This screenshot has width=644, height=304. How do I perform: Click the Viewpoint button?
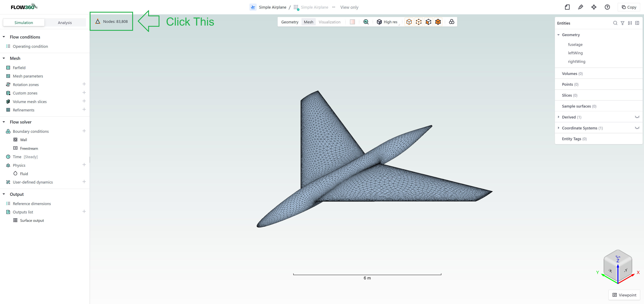coord(624,295)
